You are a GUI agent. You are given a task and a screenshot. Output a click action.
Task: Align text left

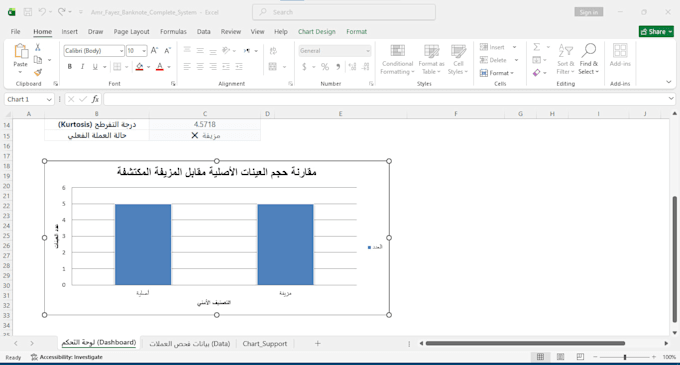click(187, 67)
